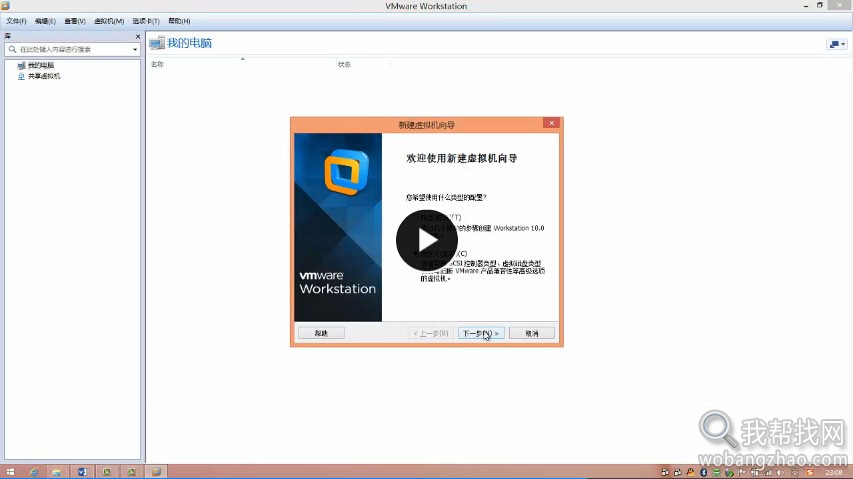Click the 下一步(N) button
853x479 pixels.
481,333
